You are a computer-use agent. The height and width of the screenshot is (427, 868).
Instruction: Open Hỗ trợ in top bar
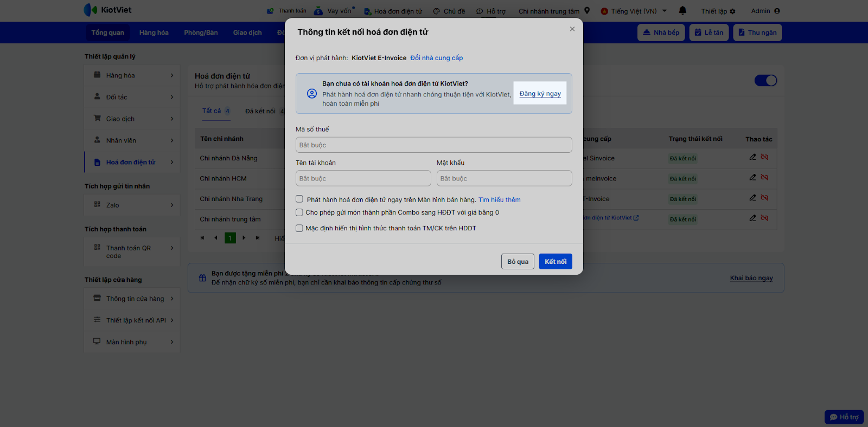pyautogui.click(x=491, y=11)
